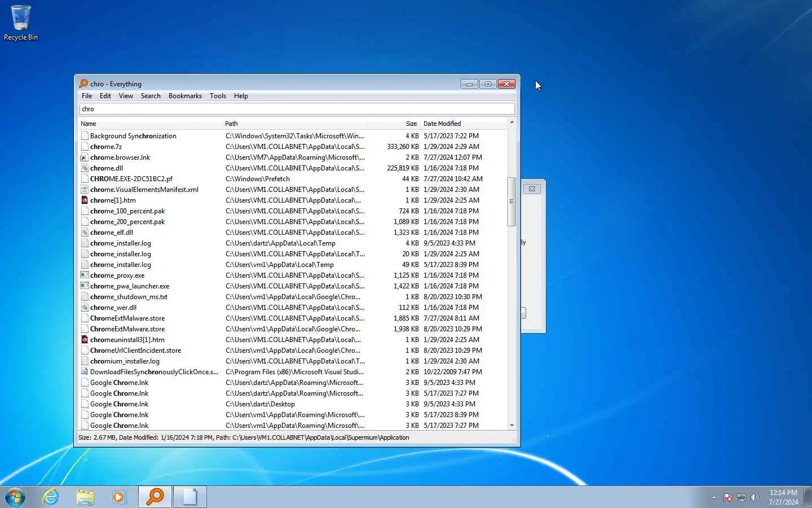Click the chrome[1].htm file icon
The height and width of the screenshot is (508, 812).
(85, 200)
